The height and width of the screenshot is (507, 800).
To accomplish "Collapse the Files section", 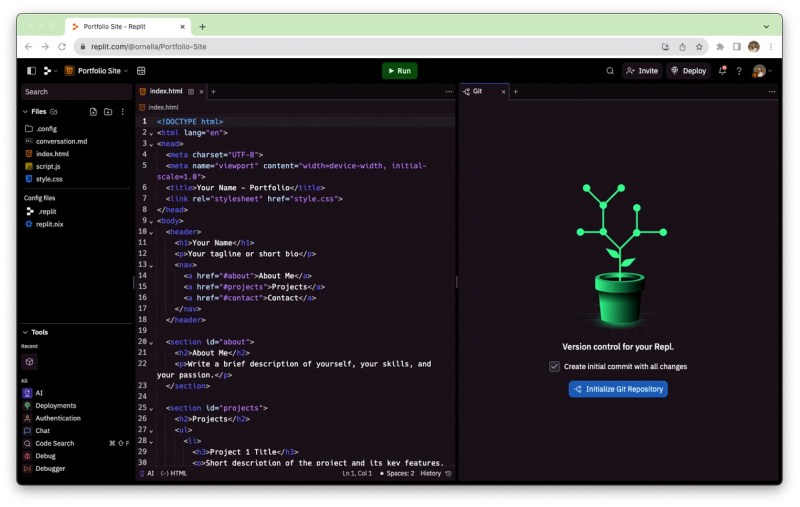I will click(x=25, y=112).
